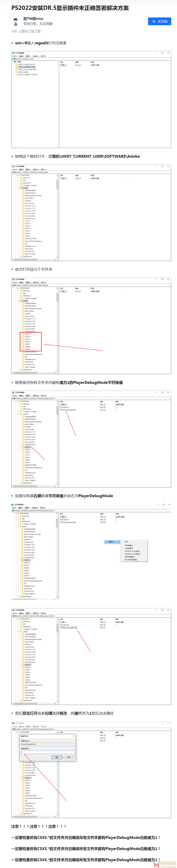Click heading '依次打开这几个文件夹'

34,269
